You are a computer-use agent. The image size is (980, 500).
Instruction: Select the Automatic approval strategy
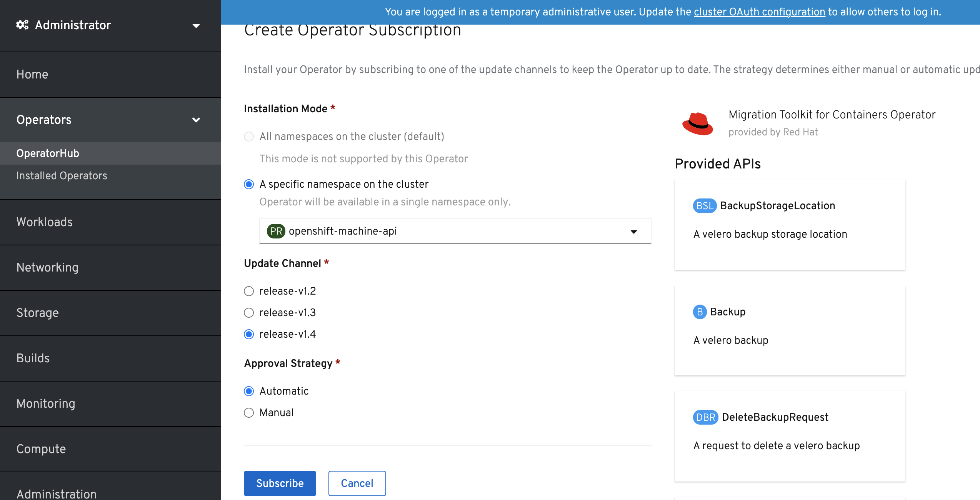[249, 391]
